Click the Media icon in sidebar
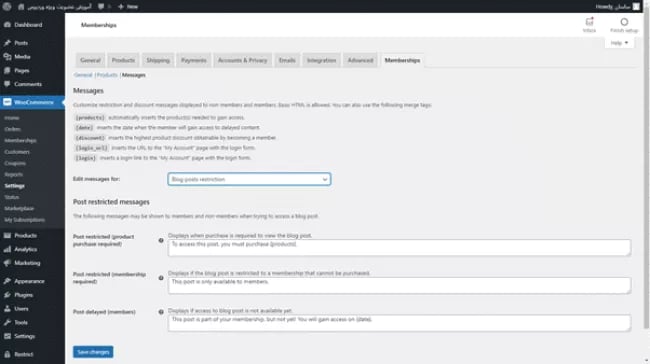 [x=7, y=57]
